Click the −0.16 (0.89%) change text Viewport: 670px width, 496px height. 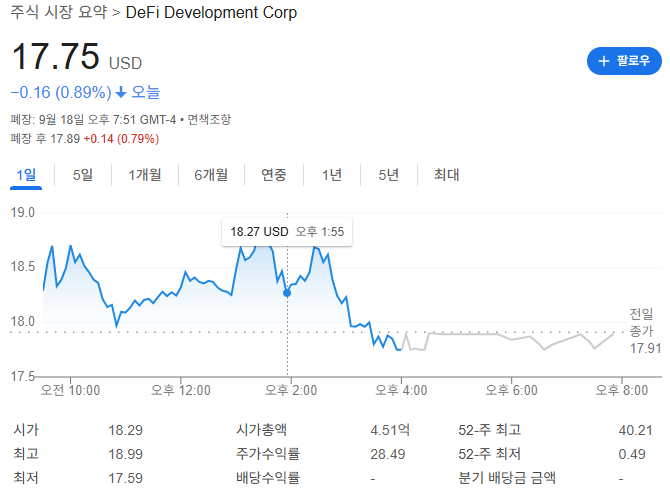point(61,92)
